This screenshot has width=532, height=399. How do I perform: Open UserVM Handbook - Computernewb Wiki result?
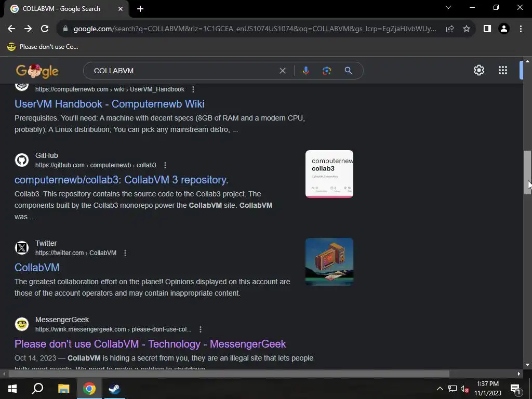point(110,104)
